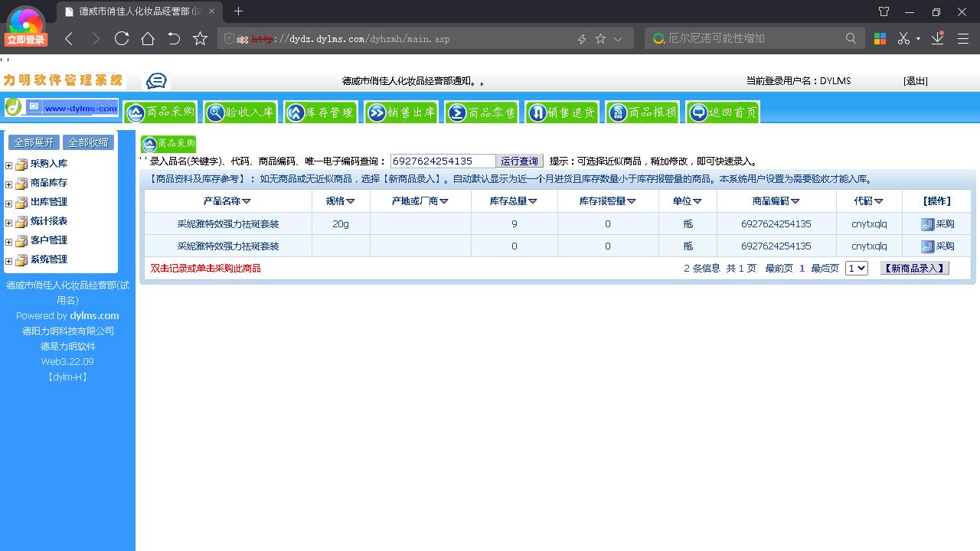The width and height of the screenshot is (980, 551).
Task: Click the 【新商品录入】 new product link
Action: (x=914, y=268)
